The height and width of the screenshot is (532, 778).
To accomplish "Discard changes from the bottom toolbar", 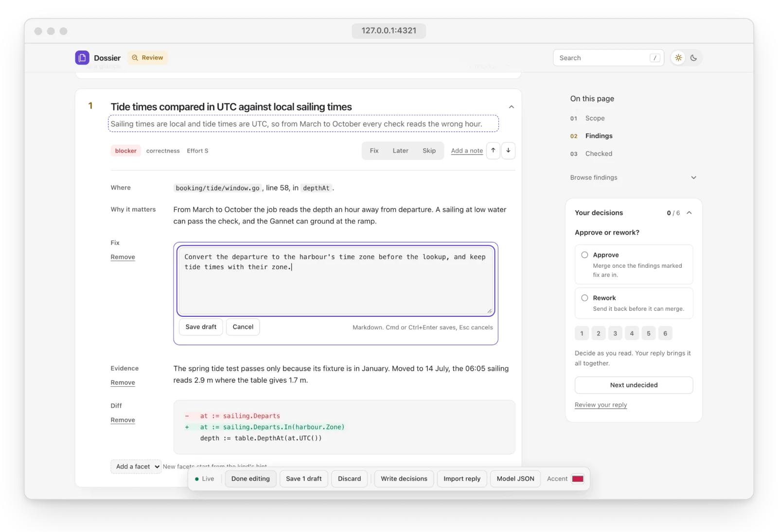I will pyautogui.click(x=350, y=479).
